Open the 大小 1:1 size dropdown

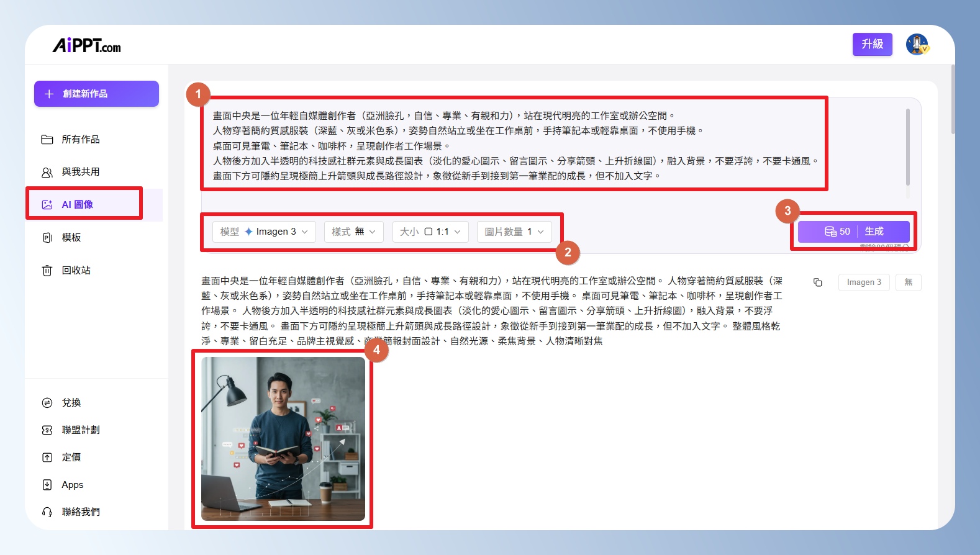[430, 232]
